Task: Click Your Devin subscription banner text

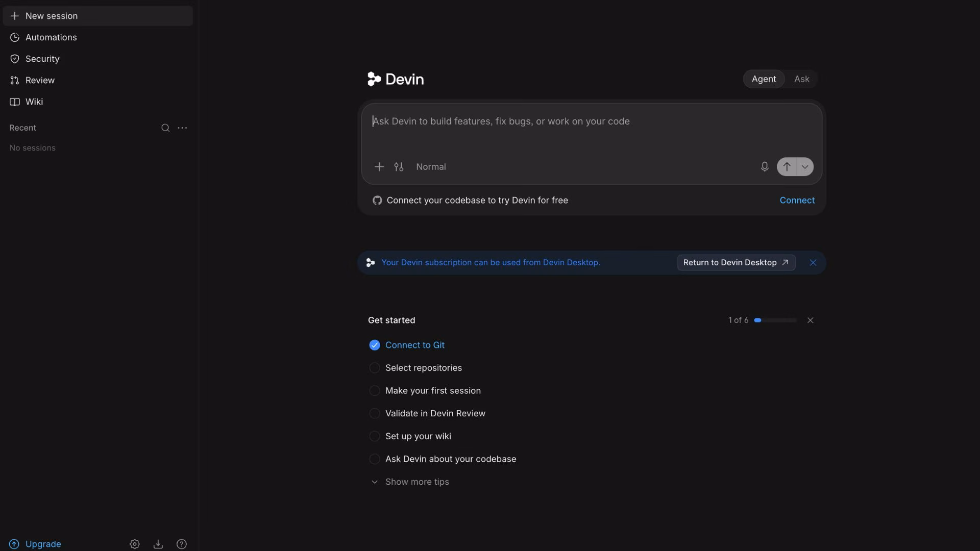Action: click(x=491, y=263)
